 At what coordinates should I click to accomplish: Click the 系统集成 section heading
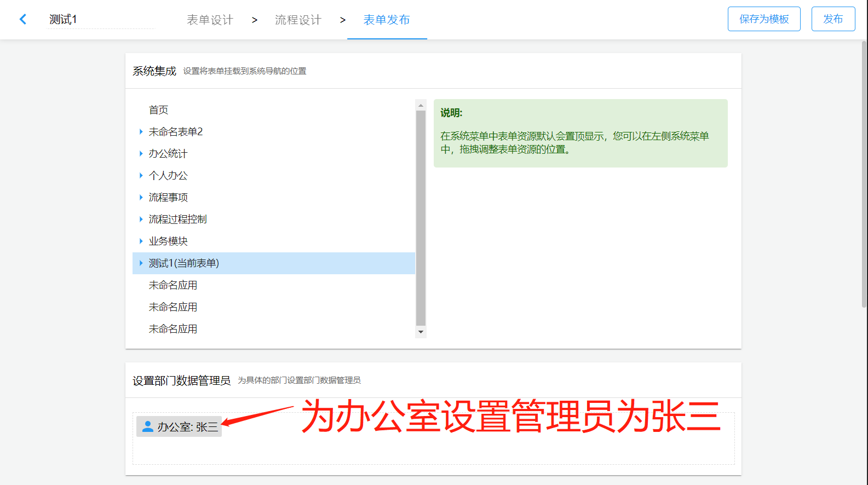point(154,71)
